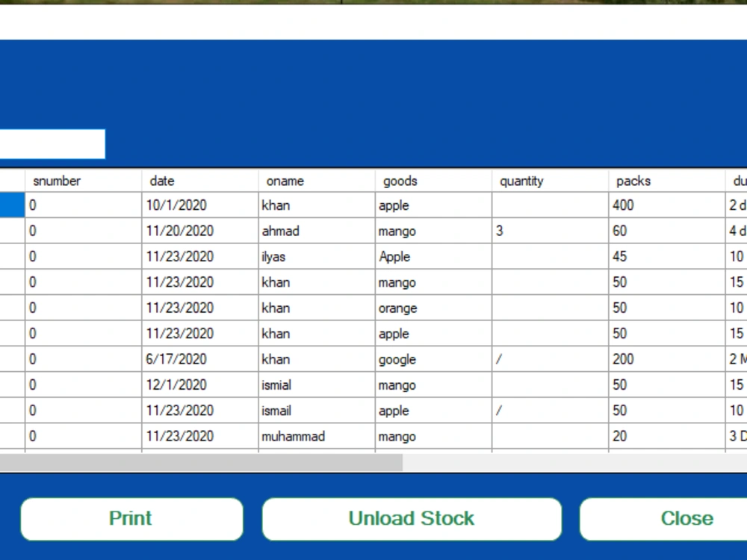Click the Close button at bottom right
Image resolution: width=747 pixels, height=560 pixels.
click(x=686, y=518)
